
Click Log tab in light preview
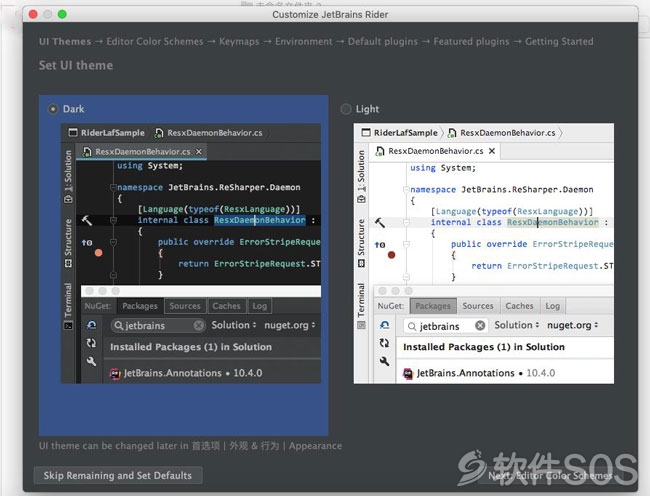coord(553,306)
